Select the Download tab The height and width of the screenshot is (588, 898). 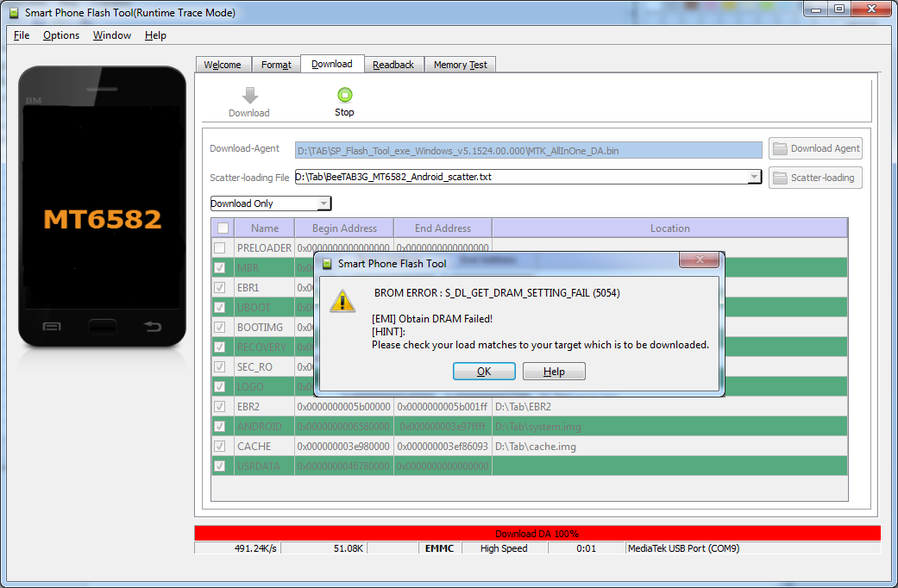click(332, 64)
